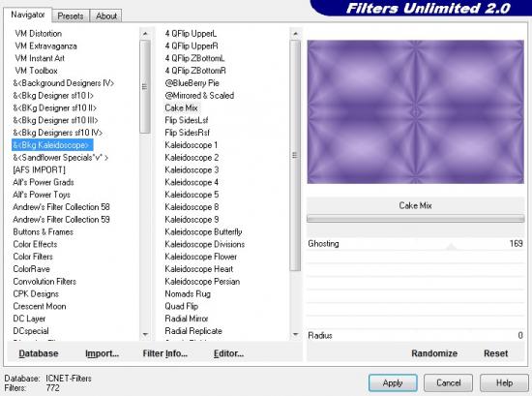532x396 pixels.
Task: Click down arrow of category list scrollbar
Action: point(145,335)
